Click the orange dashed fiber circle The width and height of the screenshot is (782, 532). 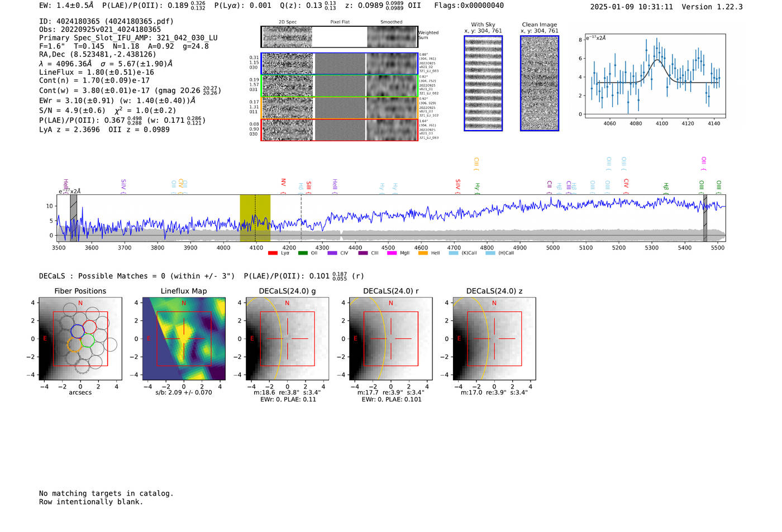click(74, 344)
